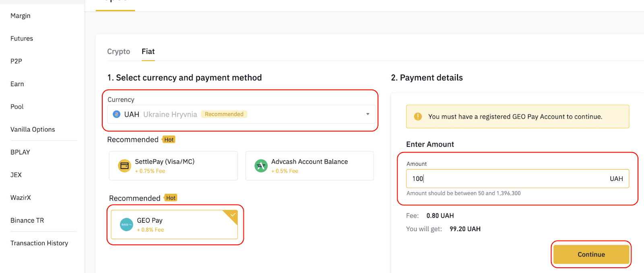Click the '+ 0.5% Fee' text
The height and width of the screenshot is (273, 644).
point(285,171)
